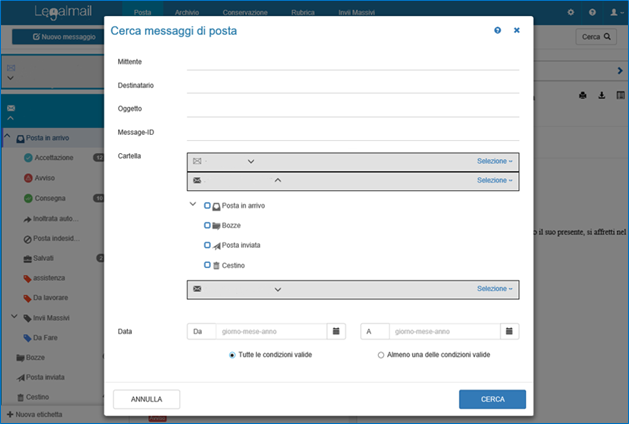Click the help question mark icon in dialog

[497, 31]
